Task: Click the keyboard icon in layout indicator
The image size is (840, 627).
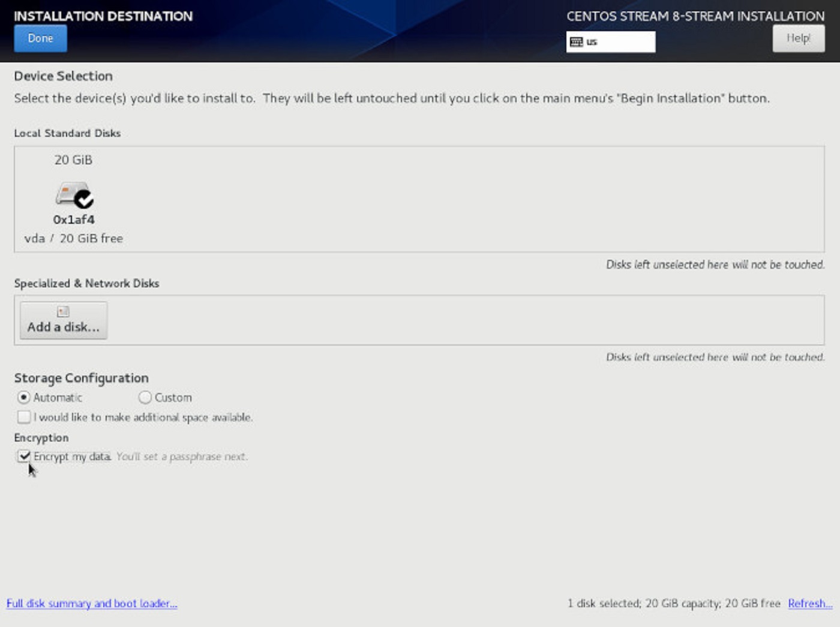Action: pyautogui.click(x=576, y=42)
